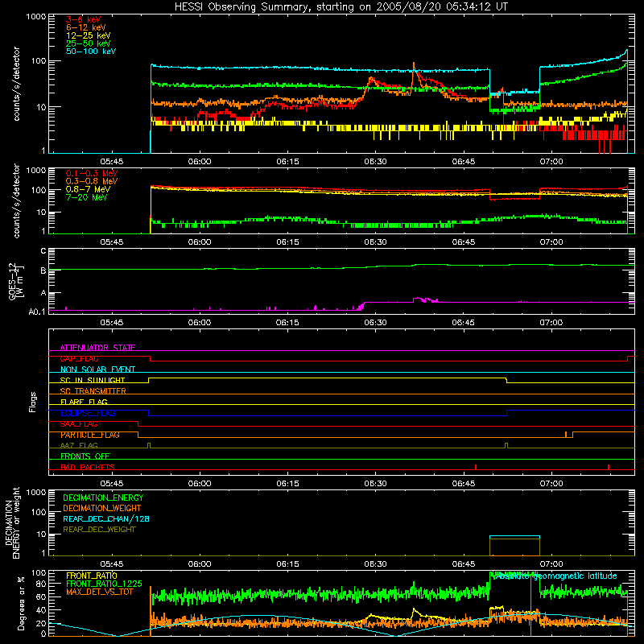Select the MAX_DET_VS_TOT legend label

point(100,592)
